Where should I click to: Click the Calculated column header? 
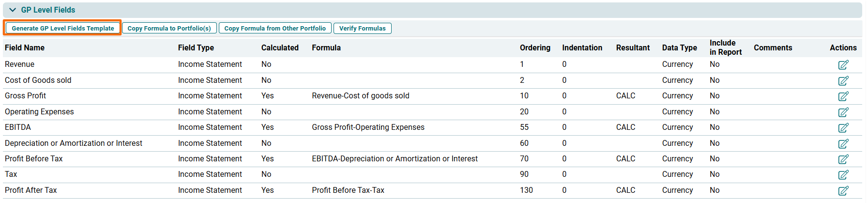(x=280, y=47)
